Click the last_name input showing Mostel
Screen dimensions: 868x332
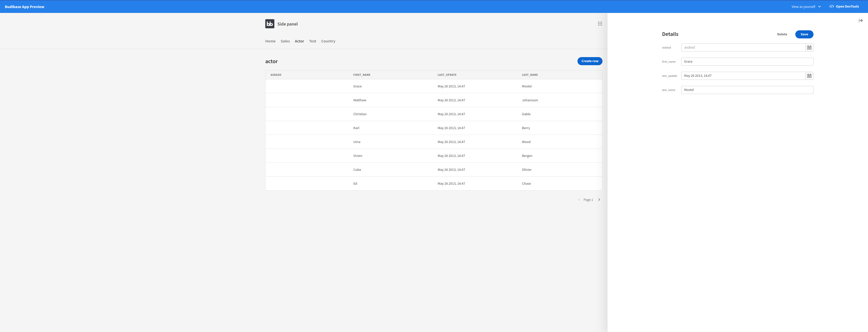[x=747, y=90]
